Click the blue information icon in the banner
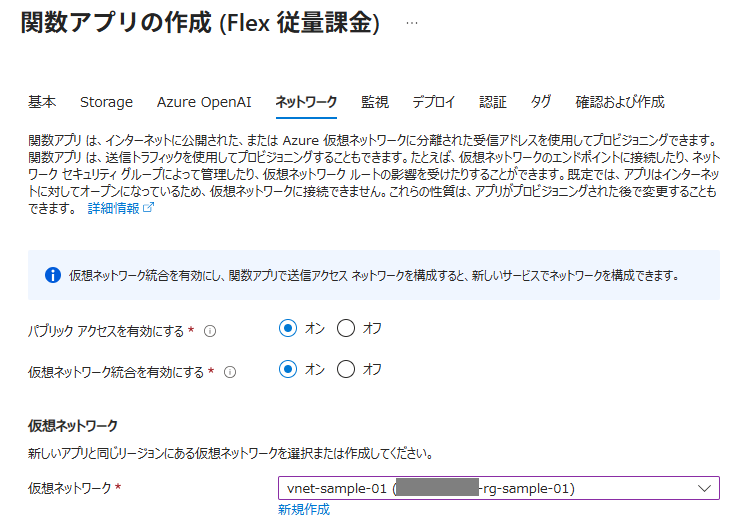Image resolution: width=730 pixels, height=528 pixels. click(x=53, y=275)
